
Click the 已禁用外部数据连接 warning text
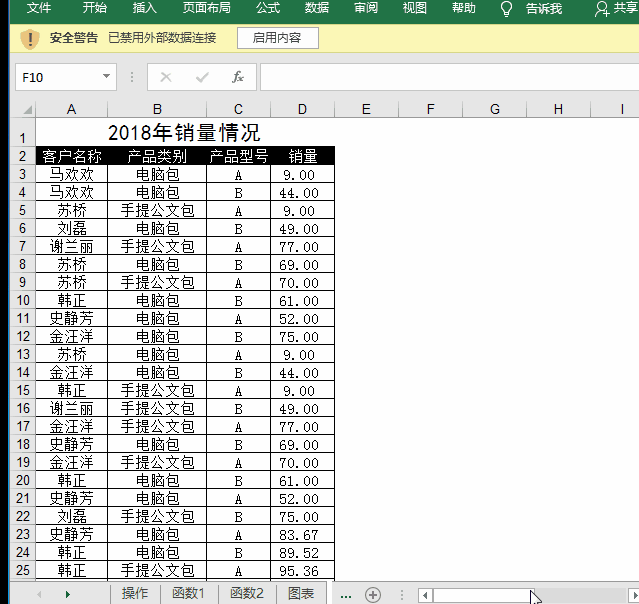click(162, 38)
